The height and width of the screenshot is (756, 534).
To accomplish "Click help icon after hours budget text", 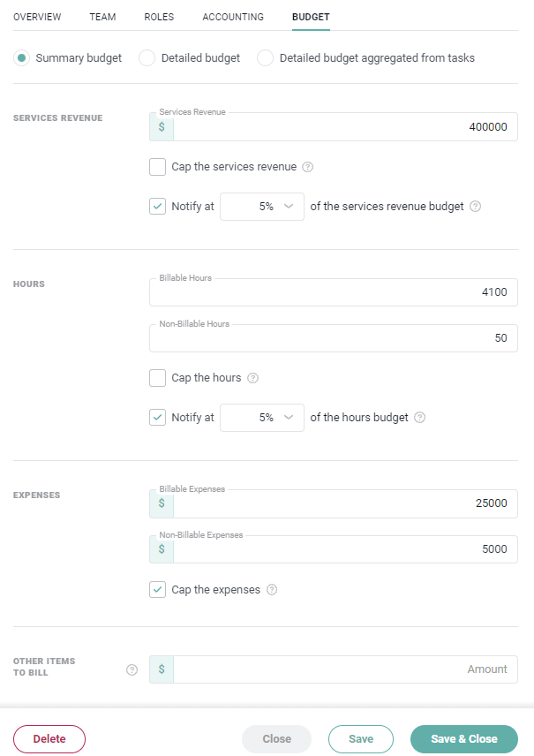I will pos(420,418).
